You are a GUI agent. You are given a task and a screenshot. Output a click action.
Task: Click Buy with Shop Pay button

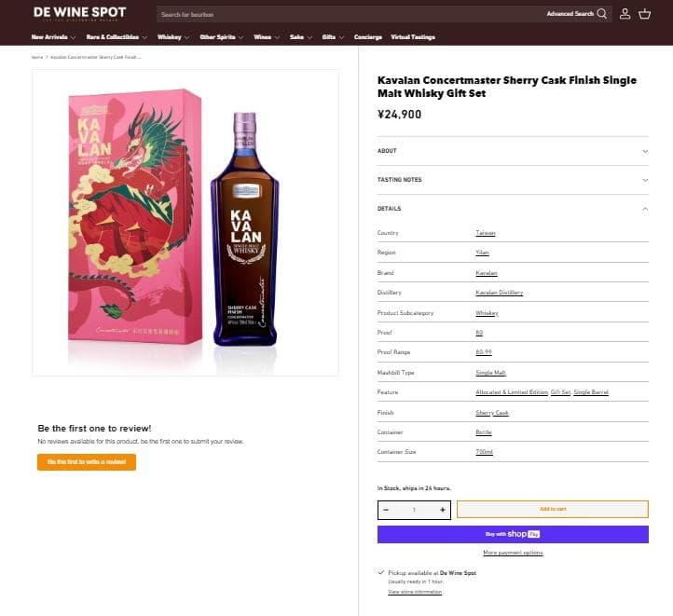513,534
